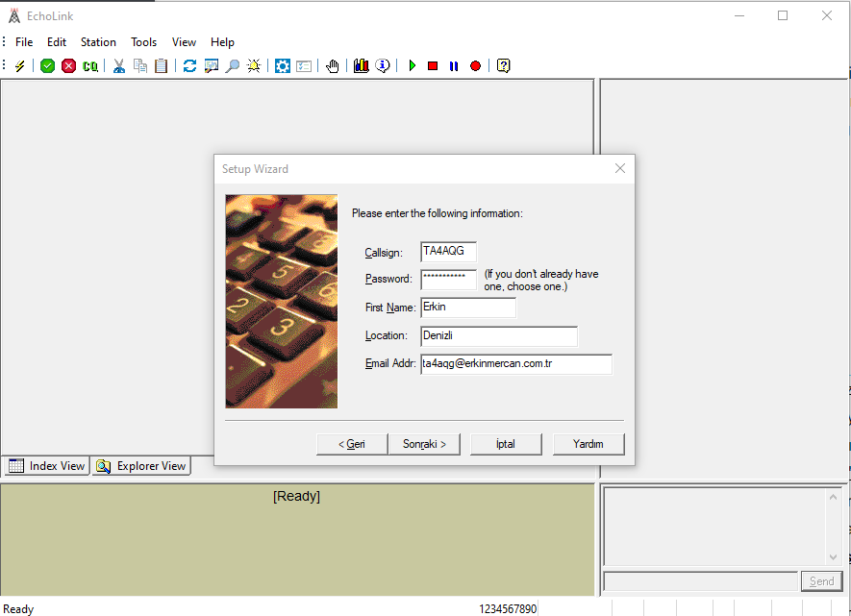Open the Tools menu
This screenshot has height=616, width=851.
tap(144, 42)
